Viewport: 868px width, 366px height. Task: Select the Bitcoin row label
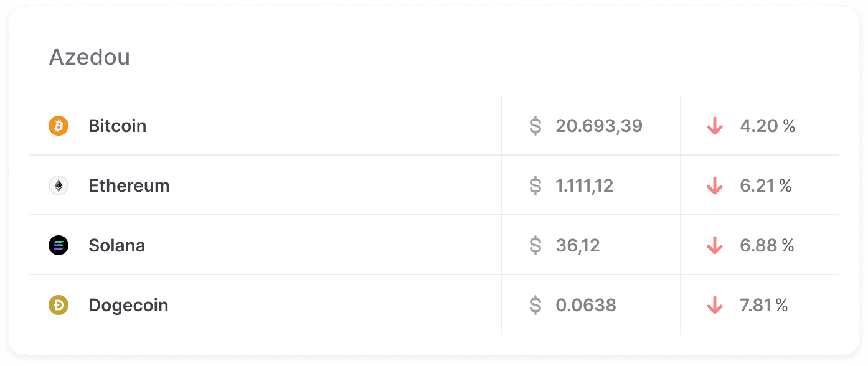click(x=117, y=126)
